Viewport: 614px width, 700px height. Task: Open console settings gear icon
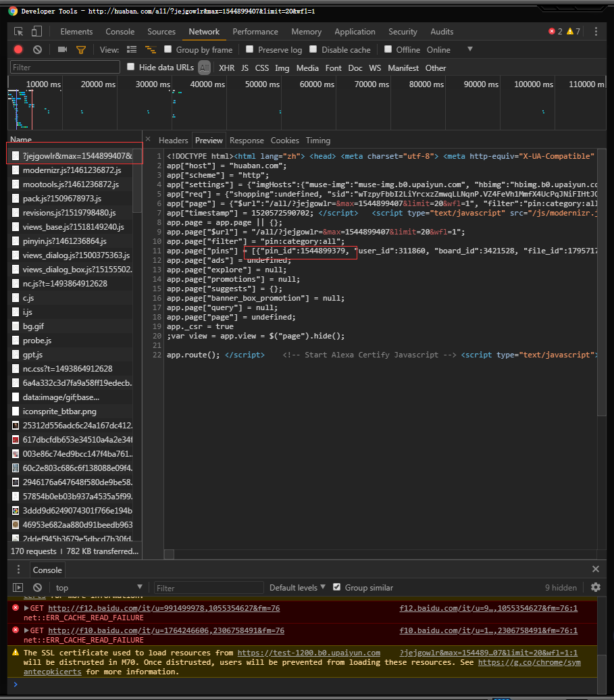click(595, 587)
